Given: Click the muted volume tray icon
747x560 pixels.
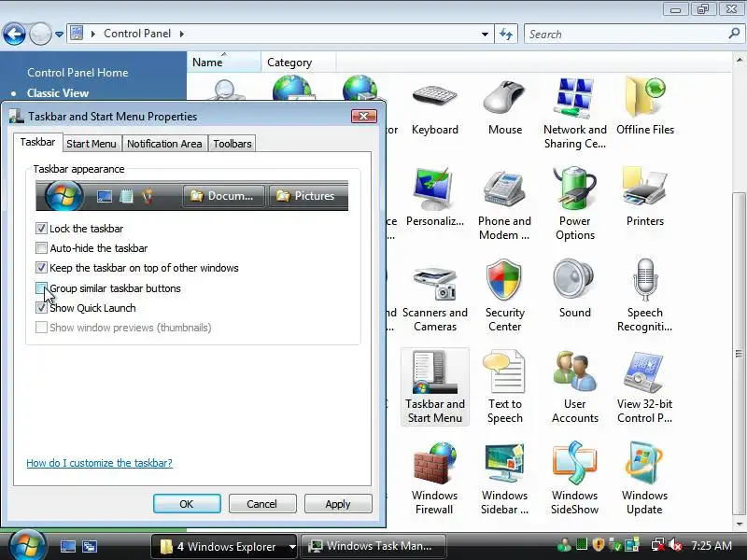Looking at the screenshot, I should 674,545.
